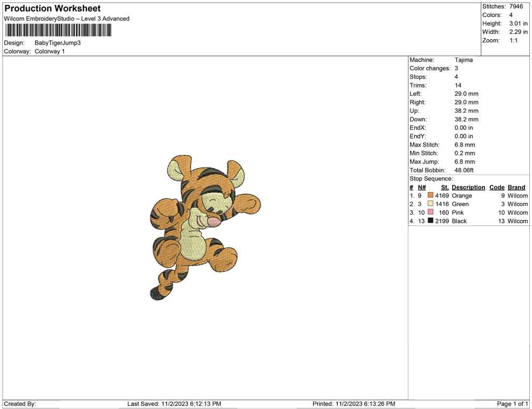Select the cream swatch labeled Green
The image size is (532, 409).
(x=430, y=204)
